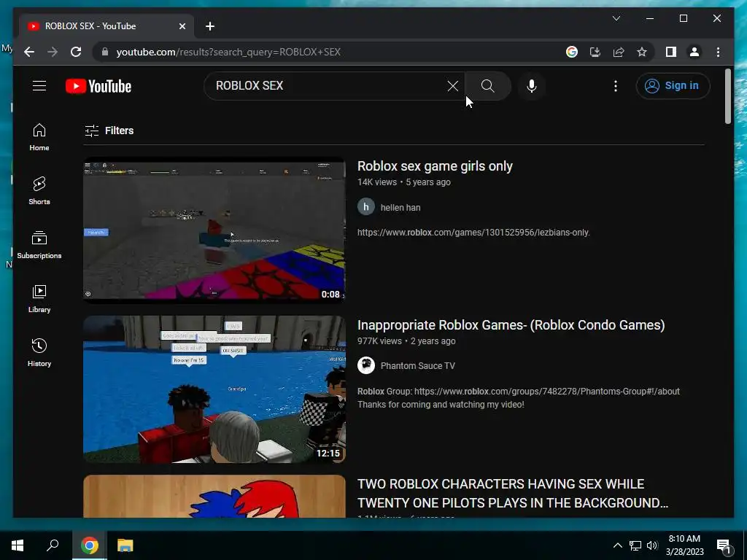Click Chrome's forward arrow

pos(53,52)
